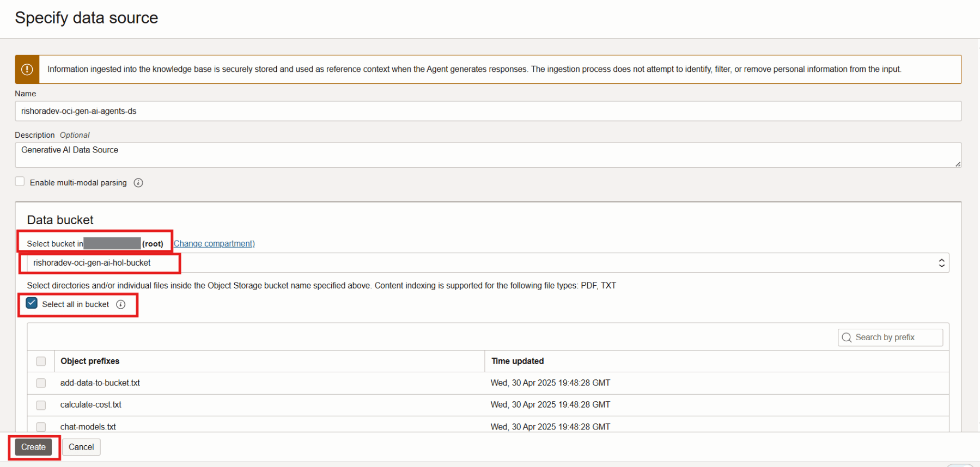Screen dimensions: 980x467
Task: Uncheck Select all in bucket
Action: [x=32, y=303]
